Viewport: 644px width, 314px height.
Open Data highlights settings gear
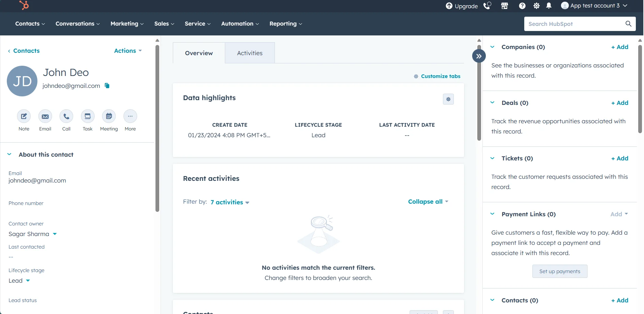(448, 99)
